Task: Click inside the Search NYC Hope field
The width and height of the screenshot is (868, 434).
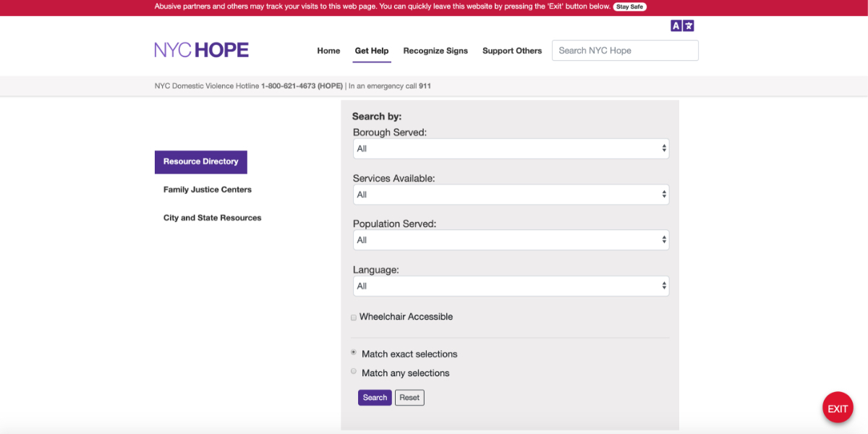Action: point(624,50)
